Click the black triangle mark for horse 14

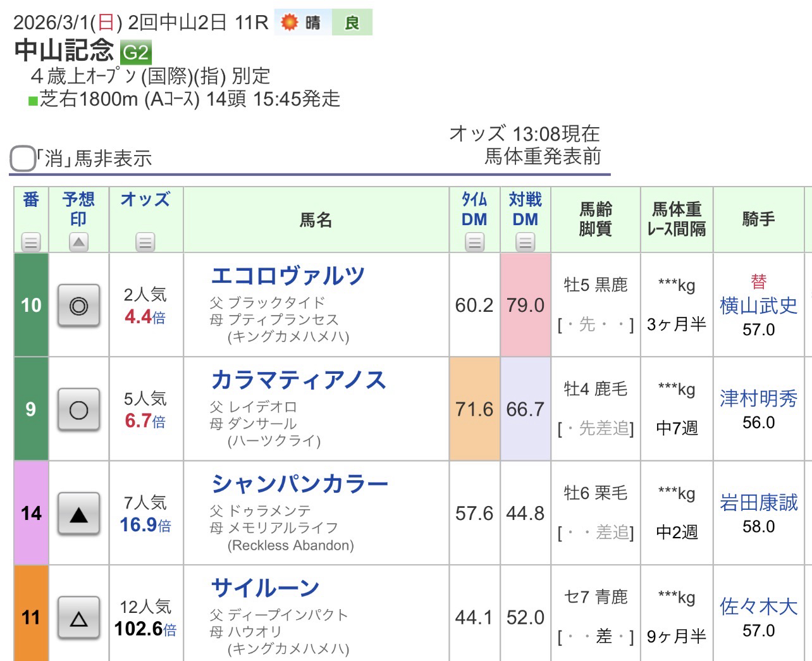78,514
